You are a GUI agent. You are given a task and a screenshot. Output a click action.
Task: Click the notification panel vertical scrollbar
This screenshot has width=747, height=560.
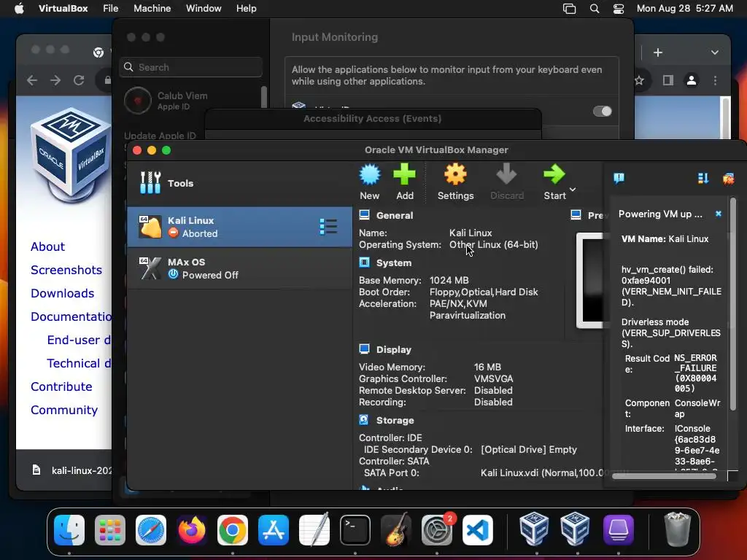[x=732, y=305]
